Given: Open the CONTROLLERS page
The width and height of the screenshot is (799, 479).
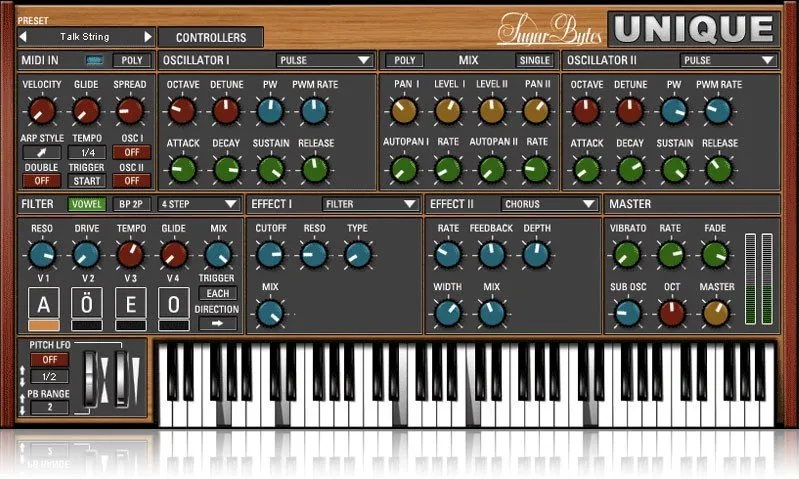Looking at the screenshot, I should tap(211, 38).
